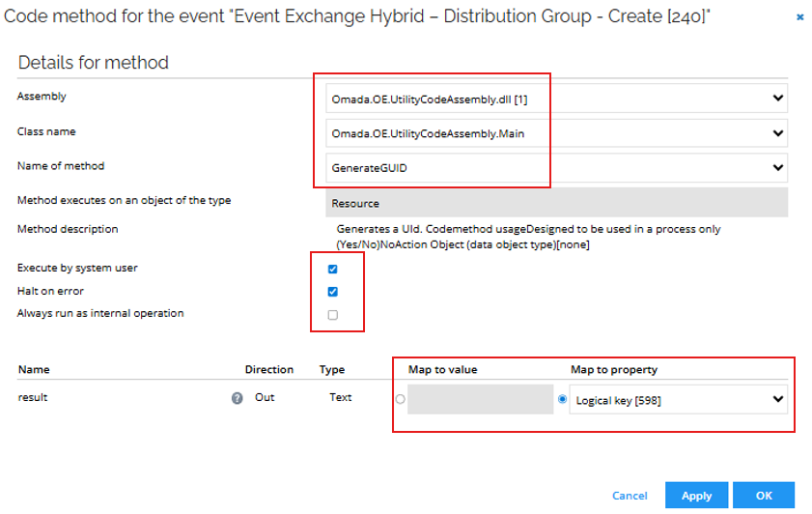Click the 'Always run as internal operation' label
Viewport: 812px width, 514px height.
click(100, 313)
